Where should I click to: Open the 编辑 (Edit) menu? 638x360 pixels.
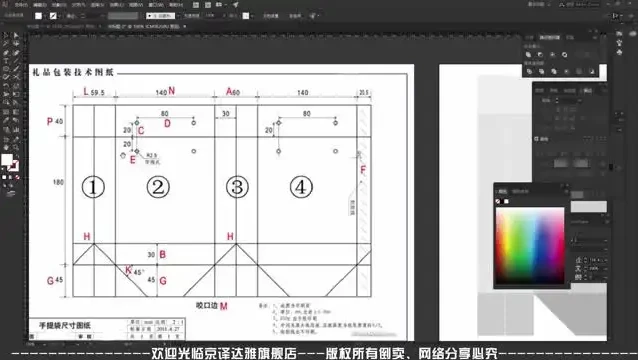coord(40,5)
